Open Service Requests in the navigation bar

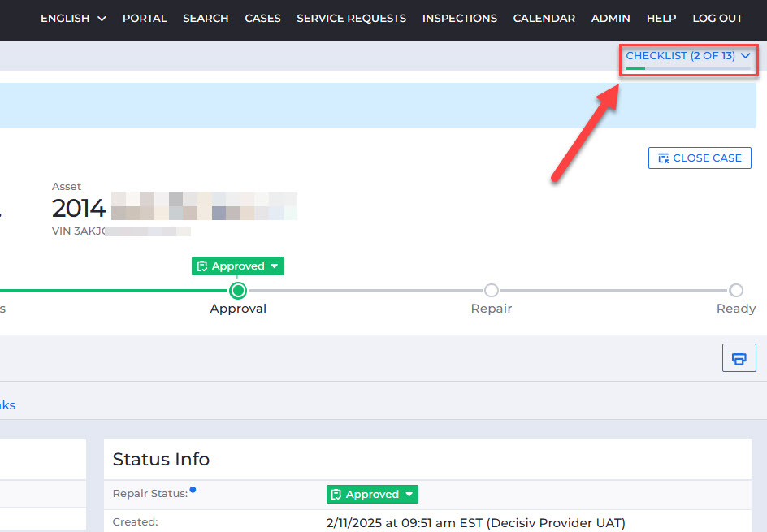pos(351,18)
